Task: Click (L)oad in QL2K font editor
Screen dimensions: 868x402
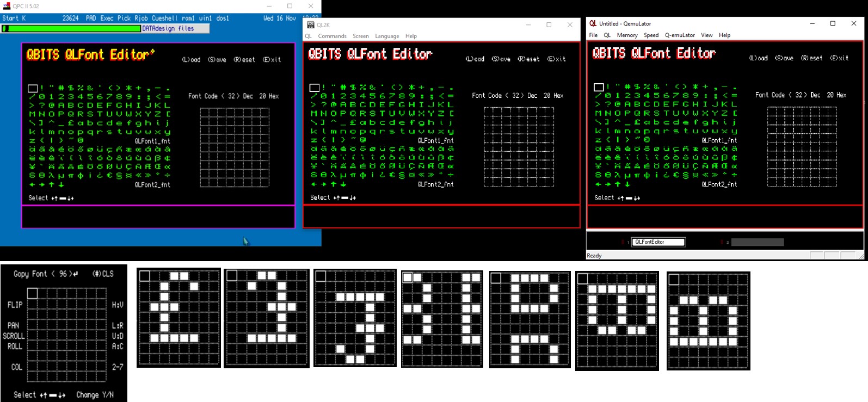Action: [x=475, y=59]
